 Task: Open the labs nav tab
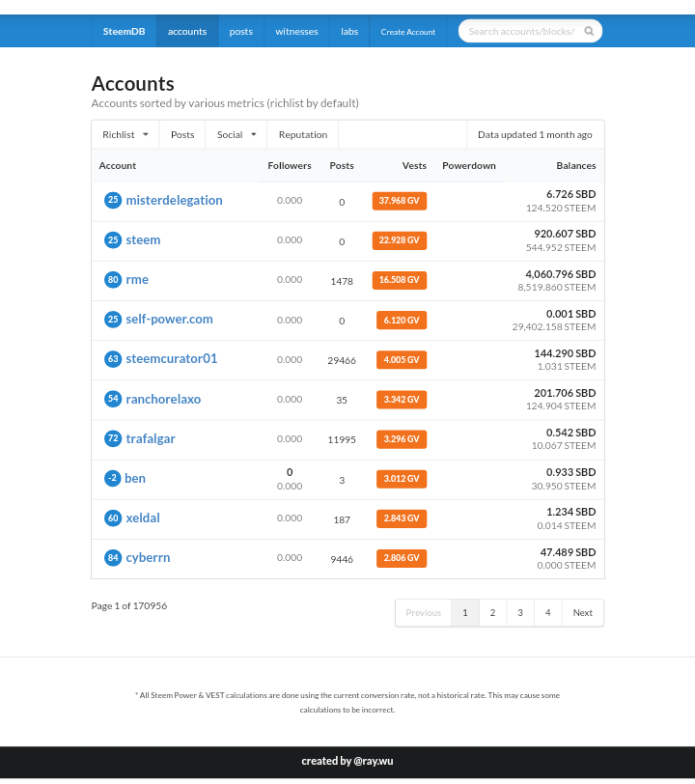[x=349, y=31]
